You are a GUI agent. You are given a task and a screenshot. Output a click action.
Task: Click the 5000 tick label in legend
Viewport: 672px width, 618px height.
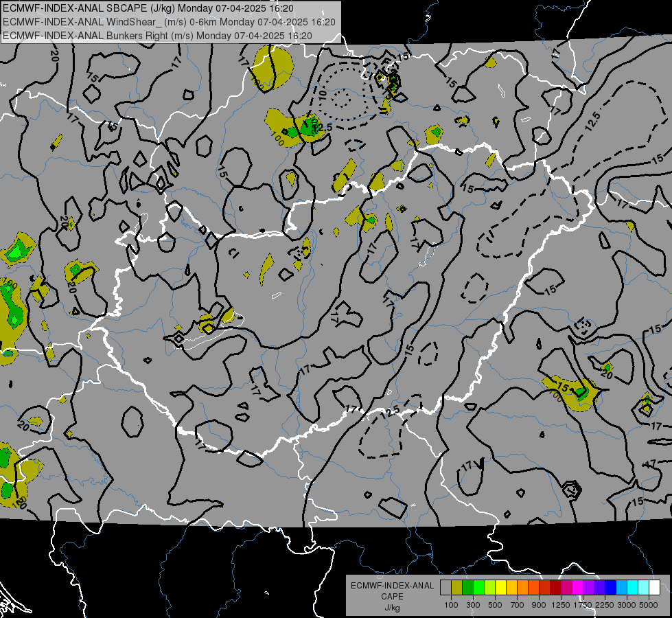[x=649, y=605]
